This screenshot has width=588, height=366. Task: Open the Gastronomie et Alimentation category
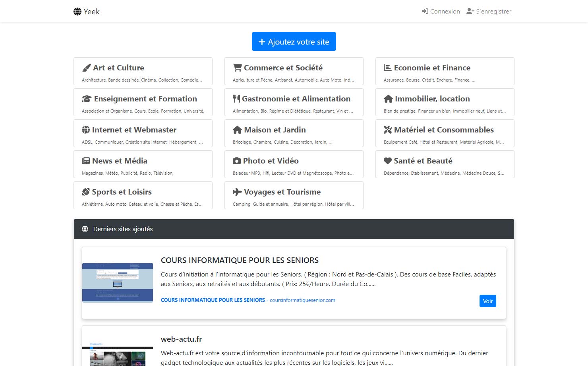[296, 99]
